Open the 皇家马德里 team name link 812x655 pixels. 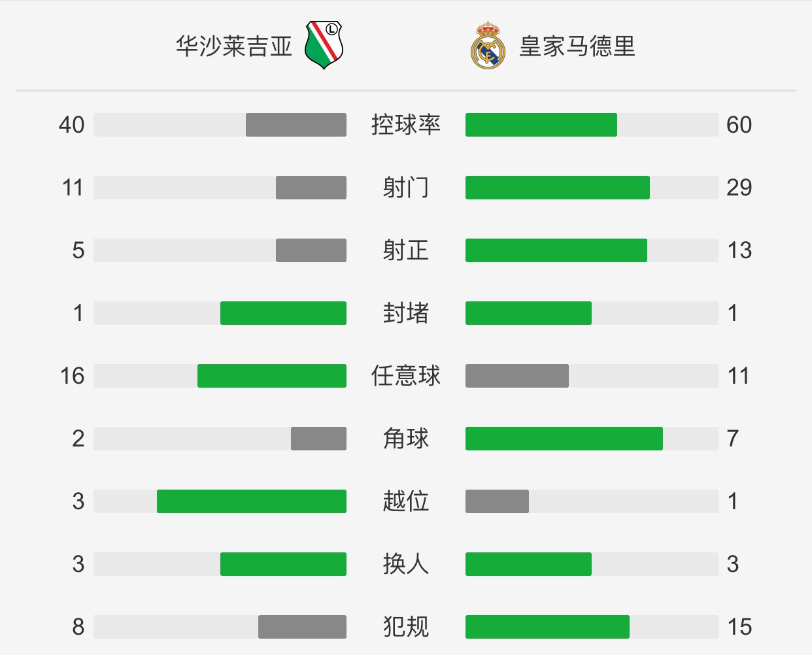click(x=577, y=46)
